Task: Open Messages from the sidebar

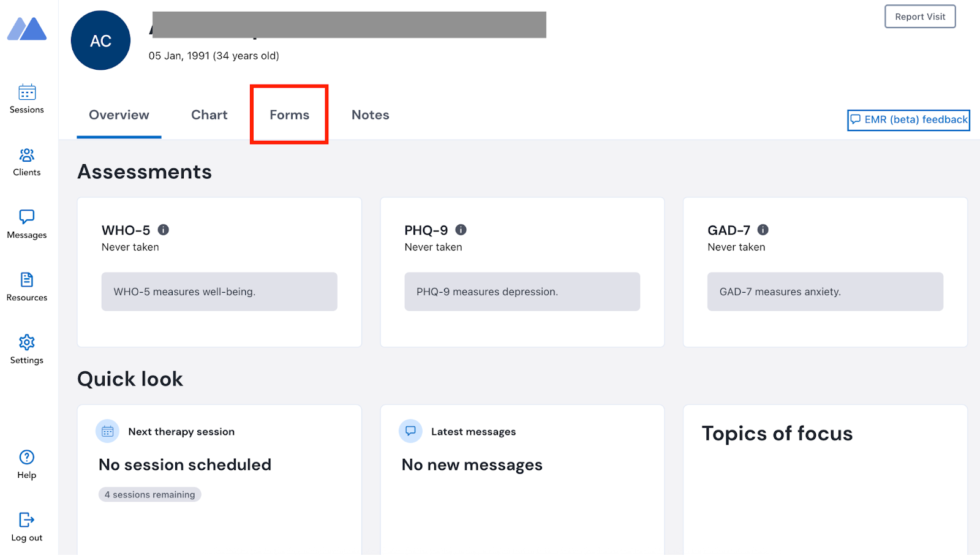Action: click(x=27, y=217)
